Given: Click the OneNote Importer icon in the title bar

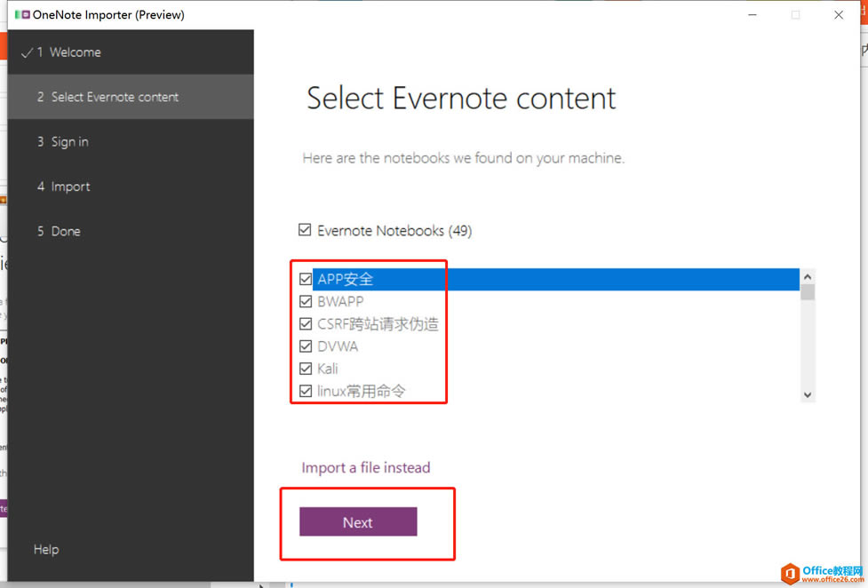Looking at the screenshot, I should coord(25,14).
